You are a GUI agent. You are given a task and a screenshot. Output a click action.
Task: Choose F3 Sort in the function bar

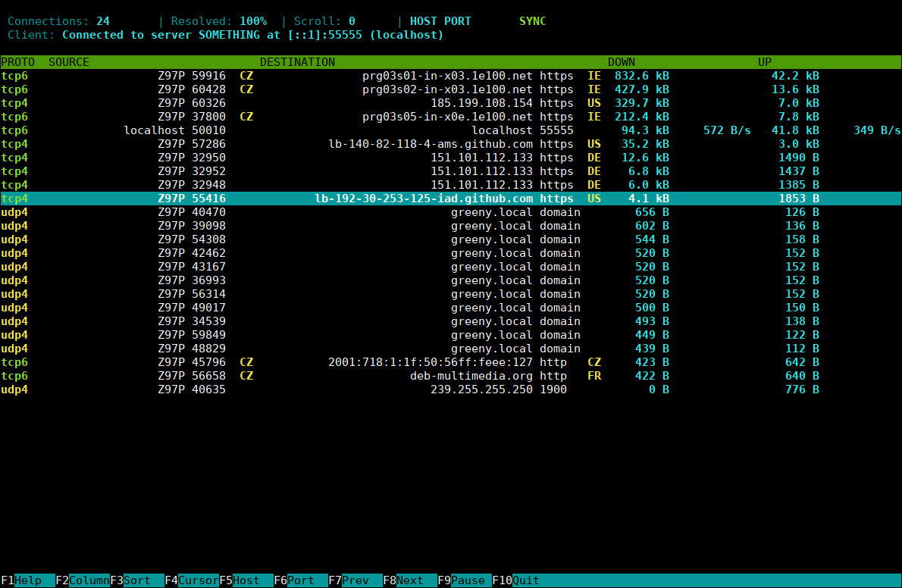tap(137, 580)
